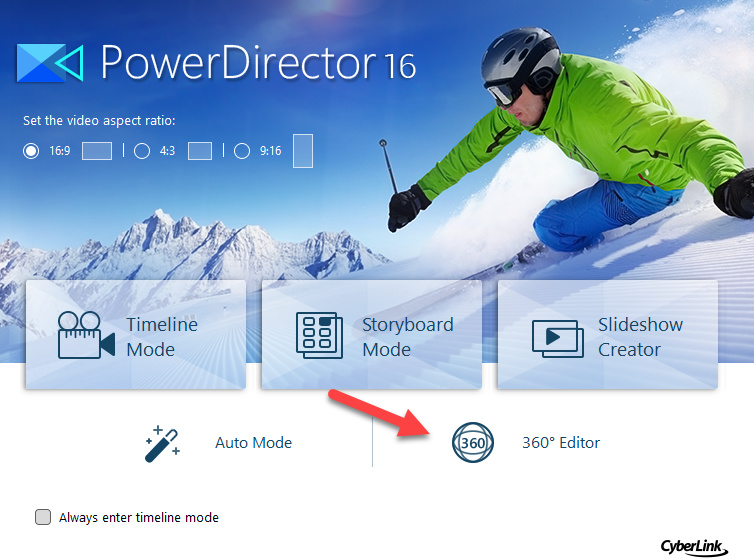Click 'Set the video aspect ratio:' text
754x559 pixels.
99,120
